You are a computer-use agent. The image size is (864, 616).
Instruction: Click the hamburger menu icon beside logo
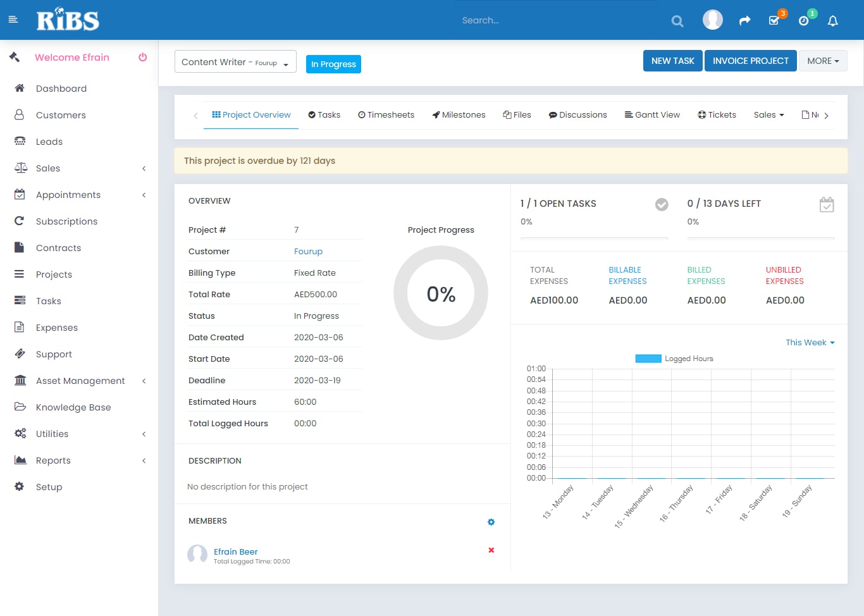tap(13, 20)
